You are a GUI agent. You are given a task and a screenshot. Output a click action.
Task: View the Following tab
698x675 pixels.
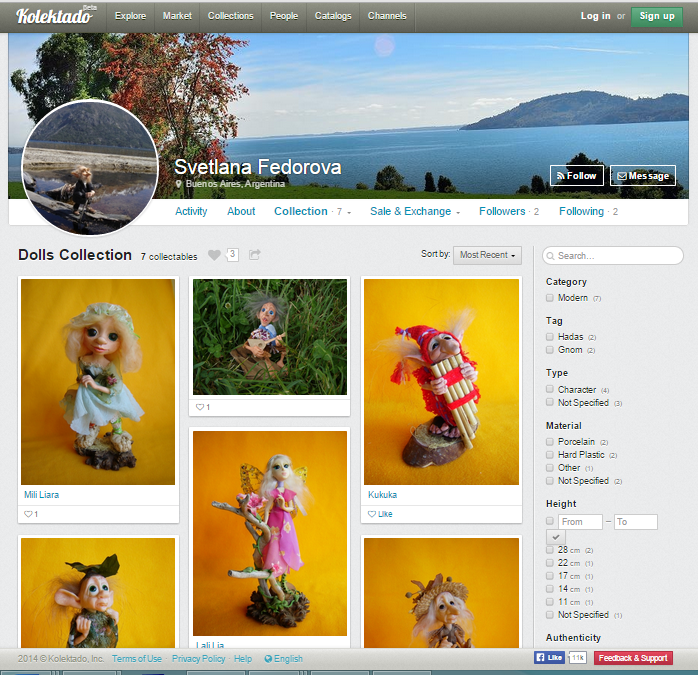tap(588, 211)
